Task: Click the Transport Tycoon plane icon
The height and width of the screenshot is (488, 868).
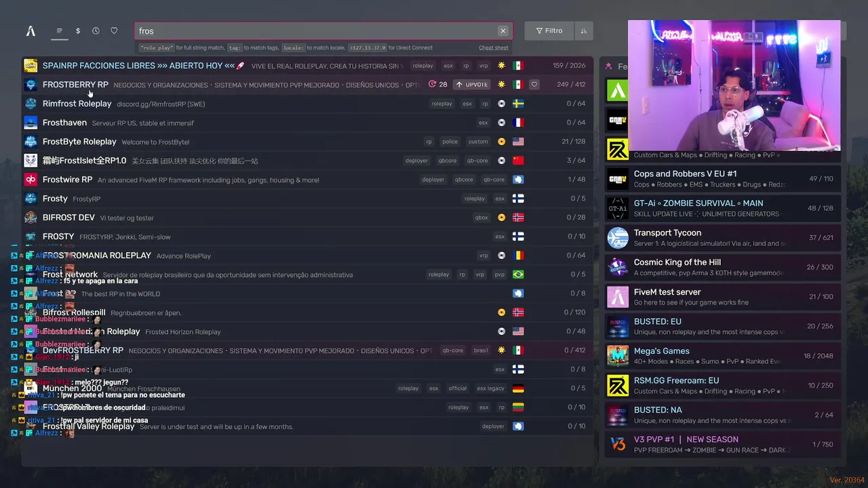Action: click(x=618, y=238)
